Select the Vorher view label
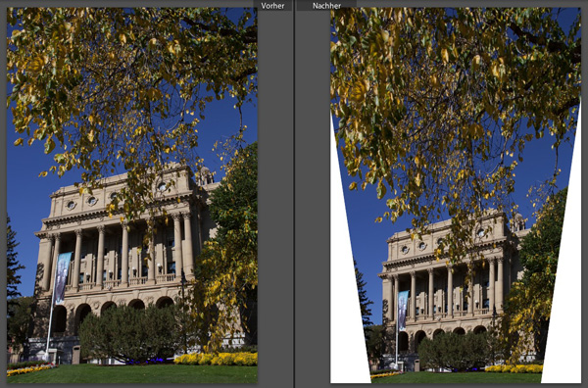The image size is (588, 388). click(x=272, y=6)
